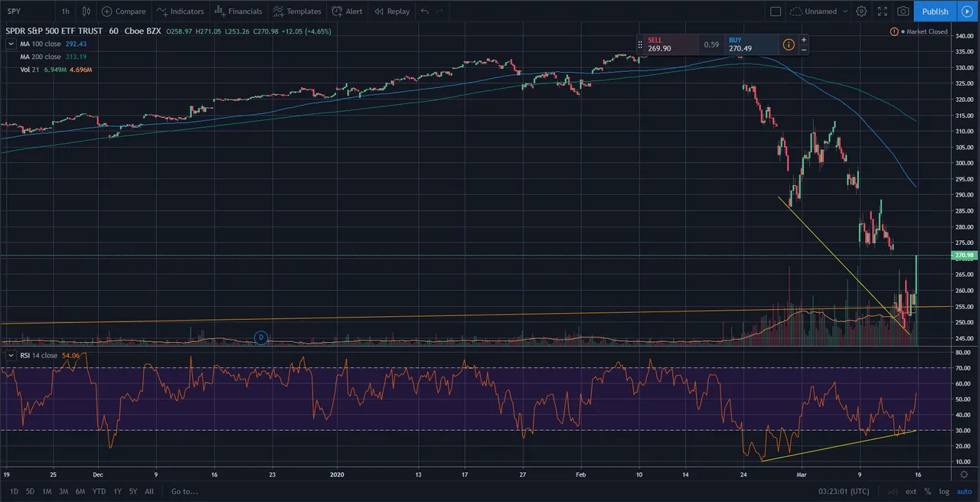Open the 1h interval dropdown
This screenshot has width=980, height=502.
[65, 11]
